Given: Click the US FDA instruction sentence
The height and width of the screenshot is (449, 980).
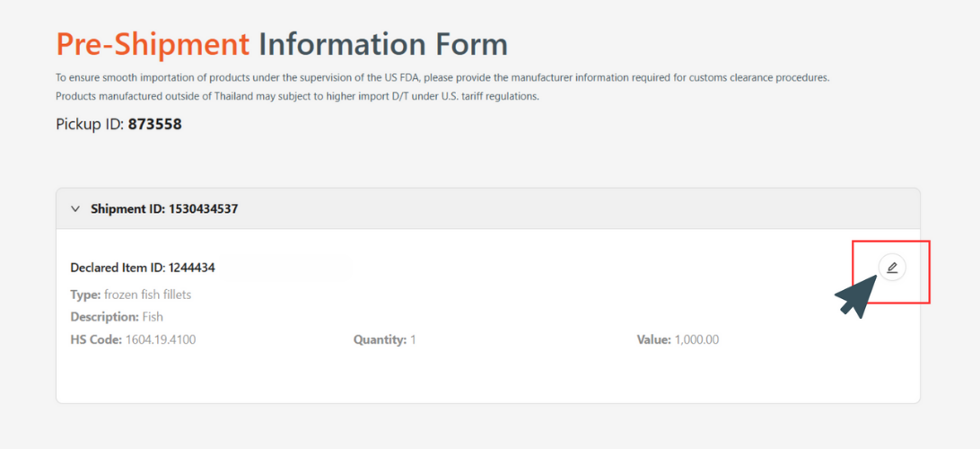Looking at the screenshot, I should (x=442, y=78).
